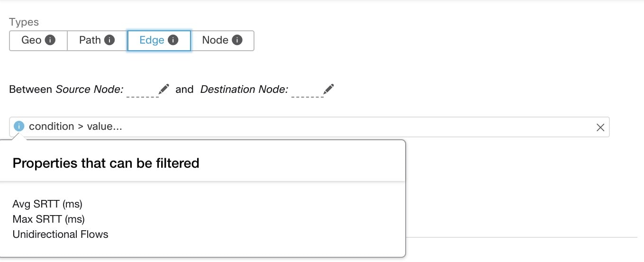The width and height of the screenshot is (644, 262).
Task: Select Max SRTT (ms) property
Action: (48, 219)
